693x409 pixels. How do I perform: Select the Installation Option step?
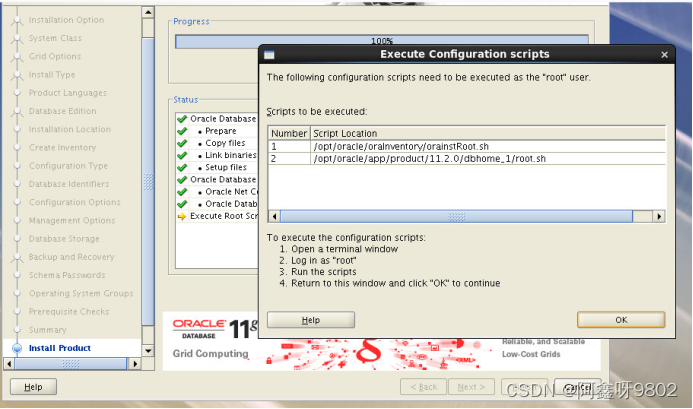[x=66, y=20]
